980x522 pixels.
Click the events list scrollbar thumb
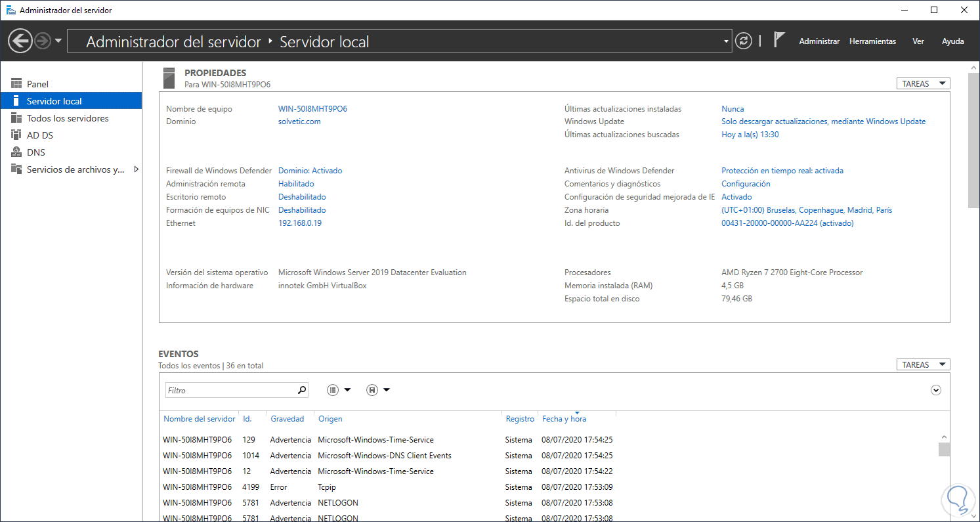click(944, 449)
